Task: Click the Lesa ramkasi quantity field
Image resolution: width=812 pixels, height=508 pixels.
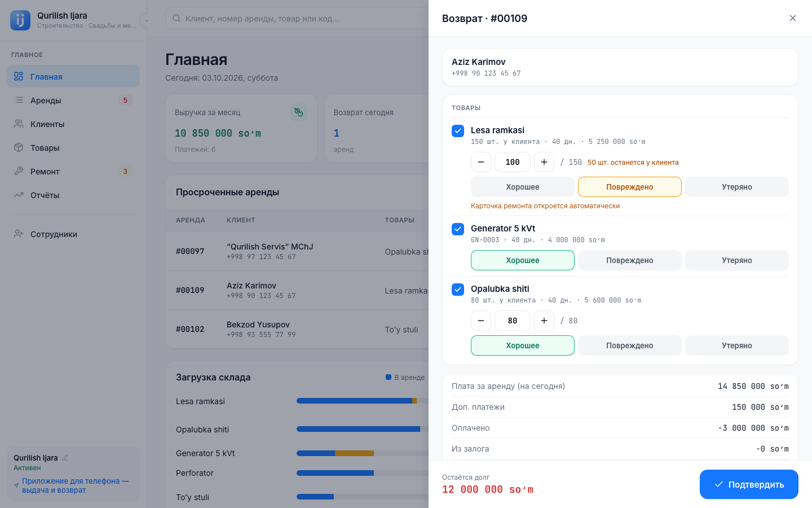Action: 513,162
